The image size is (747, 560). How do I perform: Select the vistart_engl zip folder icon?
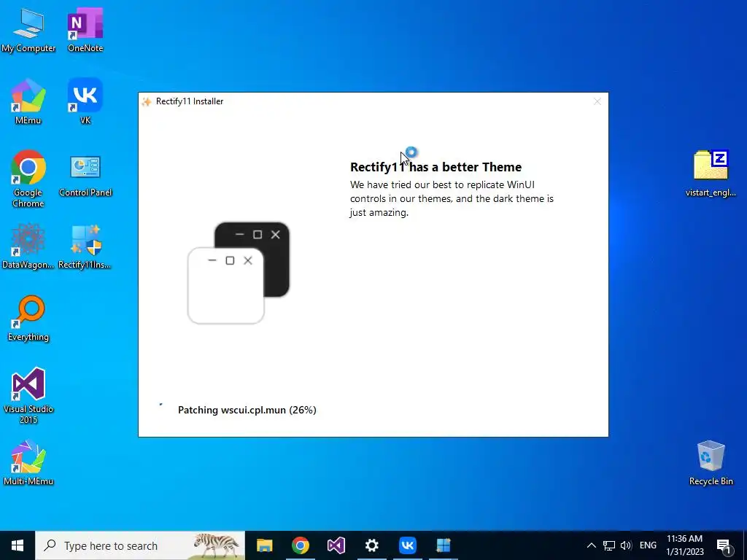[x=711, y=174]
